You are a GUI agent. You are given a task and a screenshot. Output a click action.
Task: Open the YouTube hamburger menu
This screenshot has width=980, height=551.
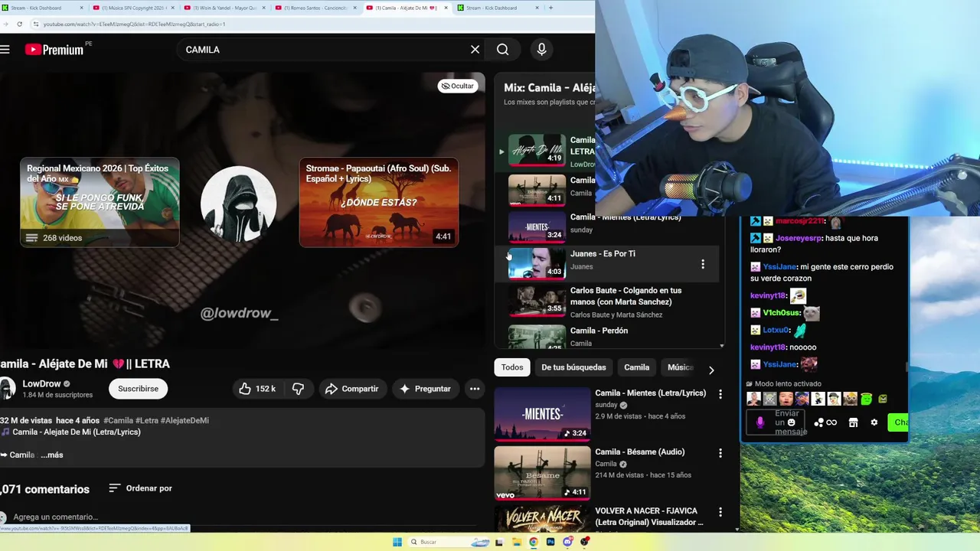click(5, 50)
